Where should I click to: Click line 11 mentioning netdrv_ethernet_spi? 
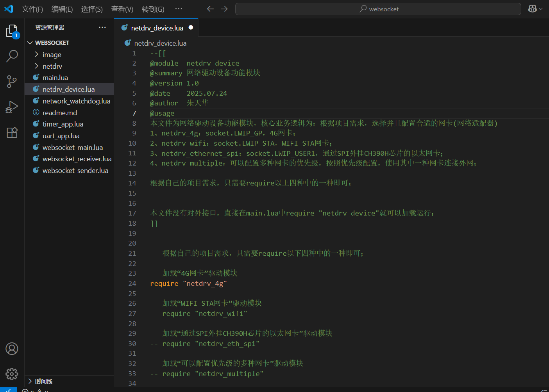click(297, 153)
